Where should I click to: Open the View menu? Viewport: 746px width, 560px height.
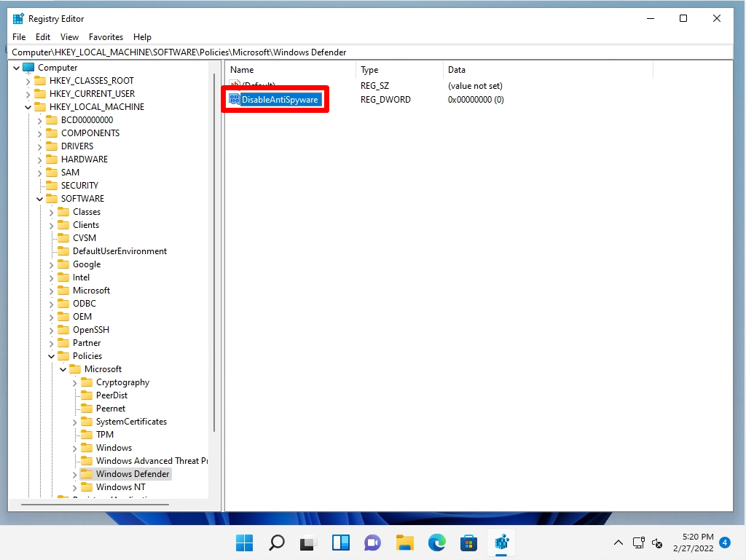click(69, 37)
